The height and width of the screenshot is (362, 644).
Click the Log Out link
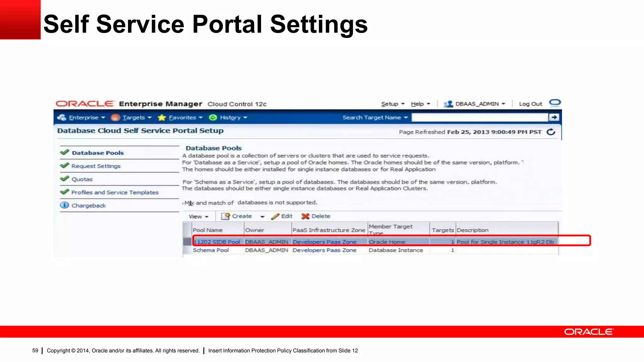(530, 104)
